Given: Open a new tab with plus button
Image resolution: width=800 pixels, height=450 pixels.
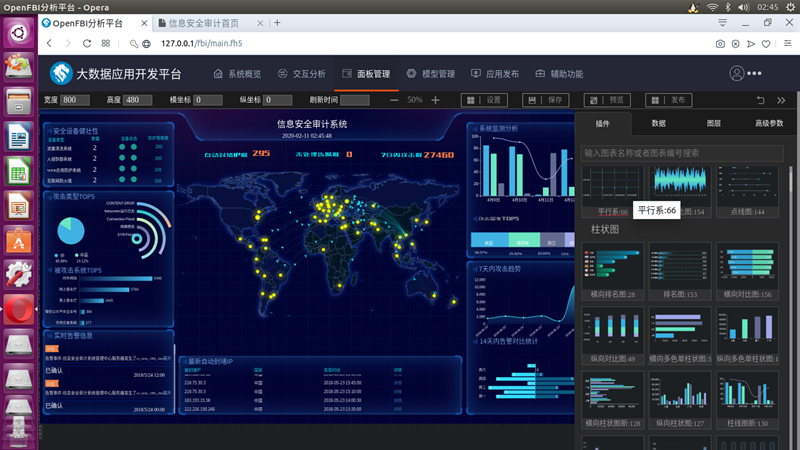Looking at the screenshot, I should click(x=278, y=23).
